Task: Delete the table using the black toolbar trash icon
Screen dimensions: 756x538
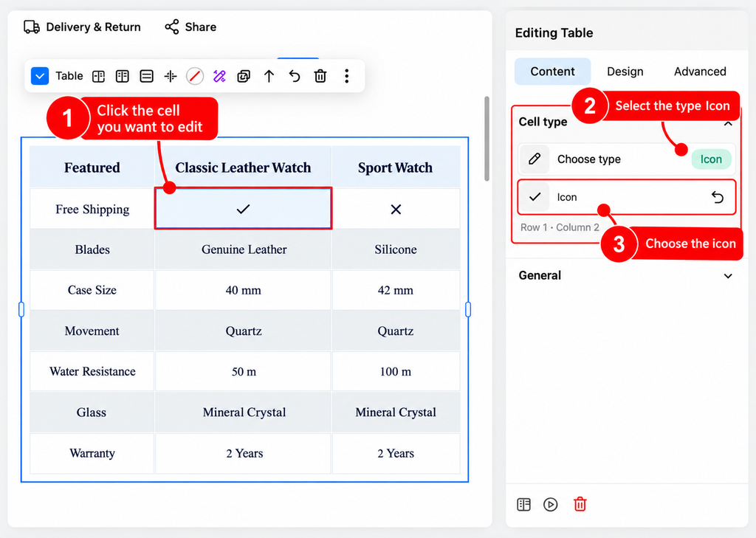Action: coord(320,76)
